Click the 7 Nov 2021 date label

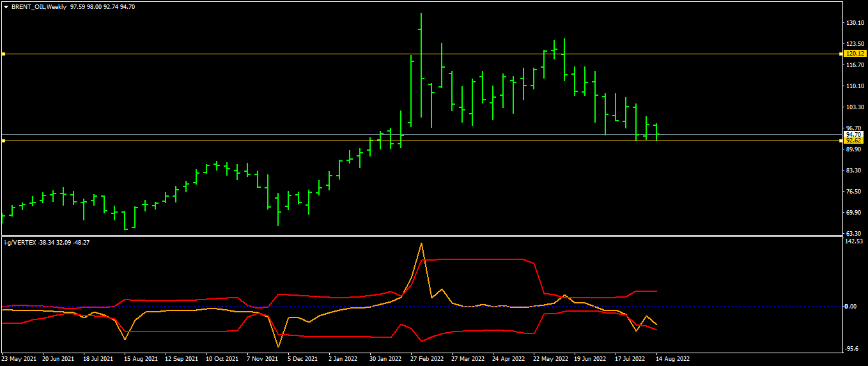(263, 359)
